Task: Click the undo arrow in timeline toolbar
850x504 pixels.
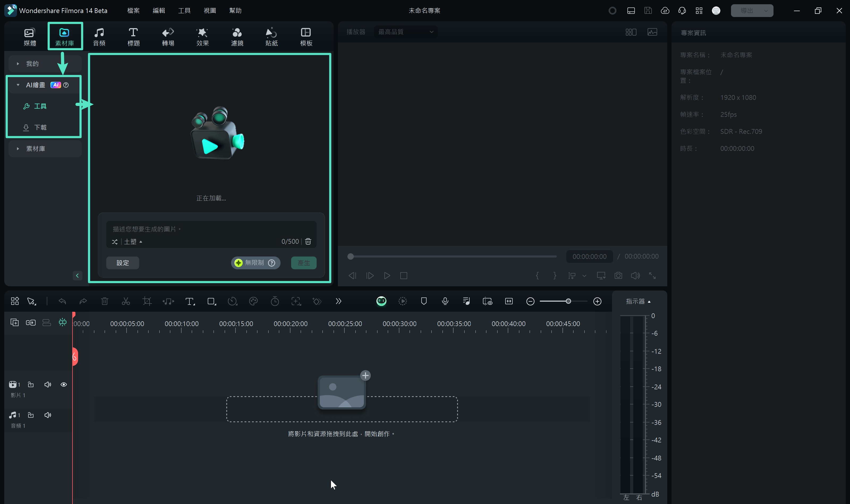Action: coord(62,301)
